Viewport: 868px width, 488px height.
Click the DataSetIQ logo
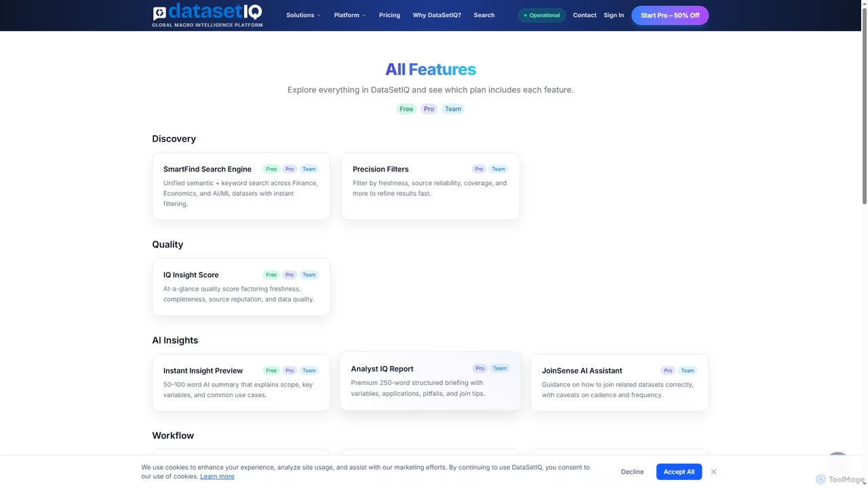click(208, 15)
